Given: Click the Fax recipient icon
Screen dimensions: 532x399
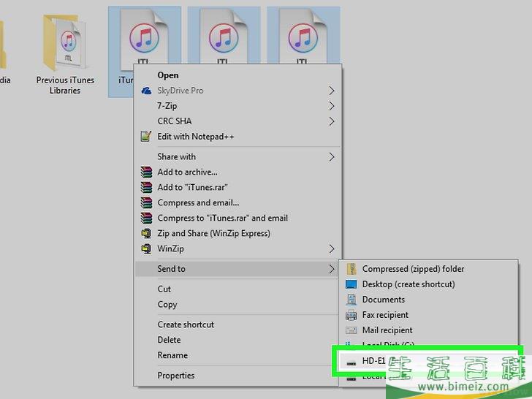Looking at the screenshot, I should [x=351, y=315].
